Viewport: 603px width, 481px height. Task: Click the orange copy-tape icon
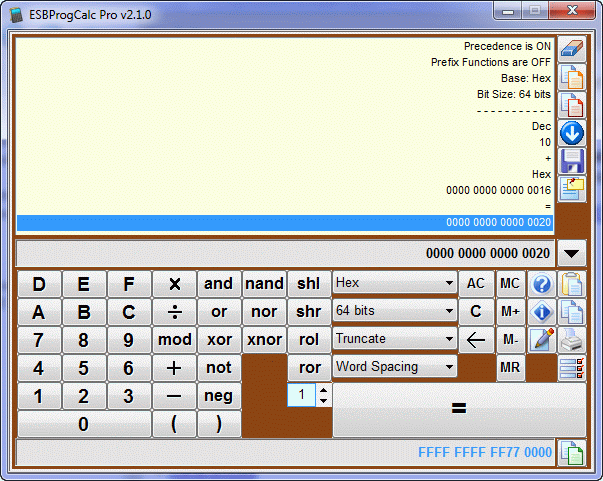point(572,77)
